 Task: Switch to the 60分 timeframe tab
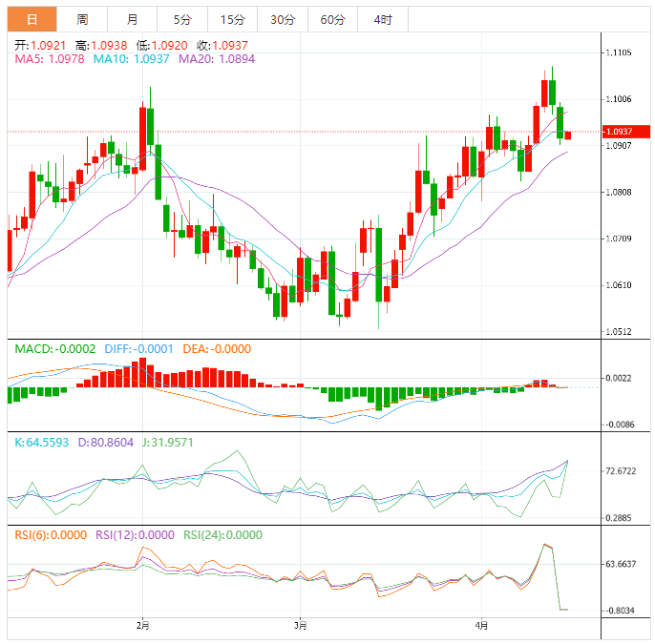click(332, 19)
